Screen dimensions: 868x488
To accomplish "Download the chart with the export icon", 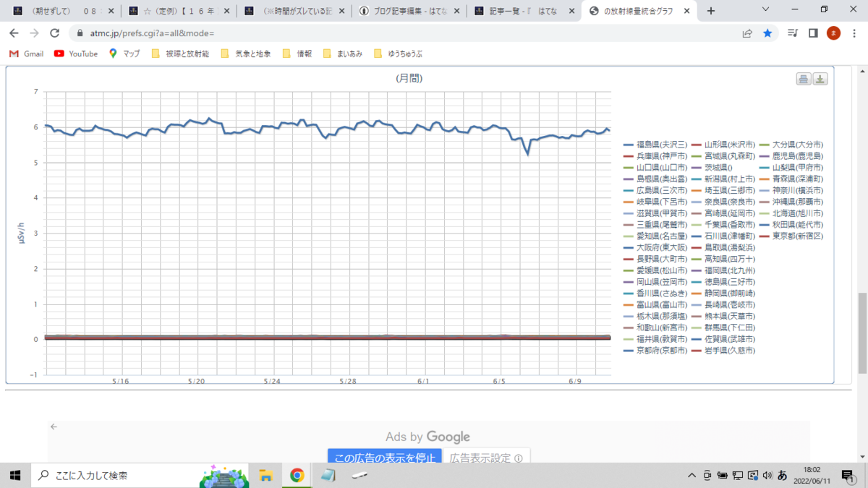I will point(820,79).
